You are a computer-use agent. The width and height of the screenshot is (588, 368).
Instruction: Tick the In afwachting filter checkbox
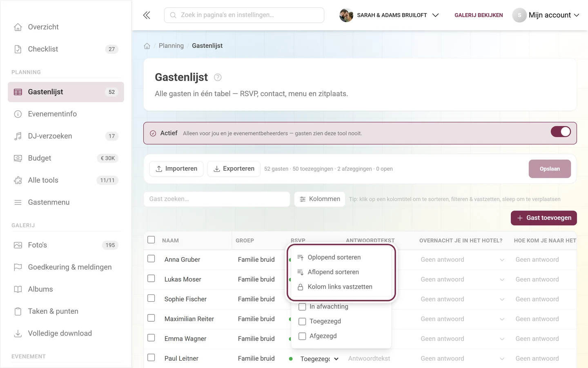pos(302,307)
